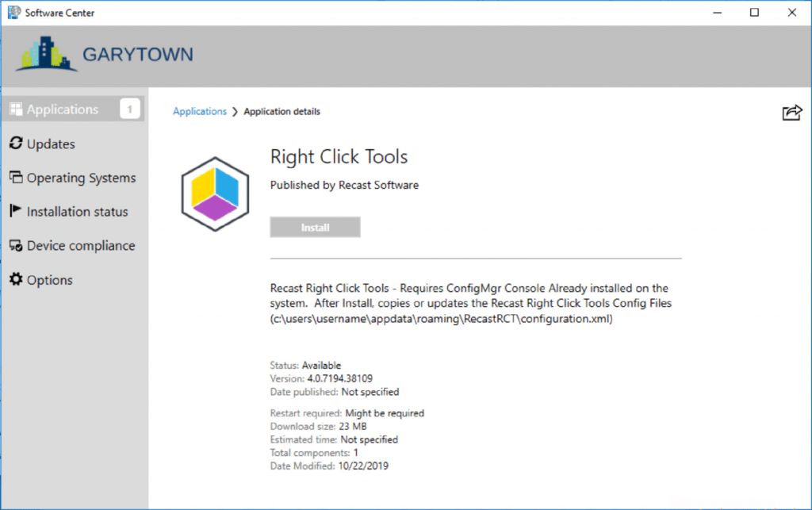
Task: Open the Operating Systems section
Action: tap(81, 178)
